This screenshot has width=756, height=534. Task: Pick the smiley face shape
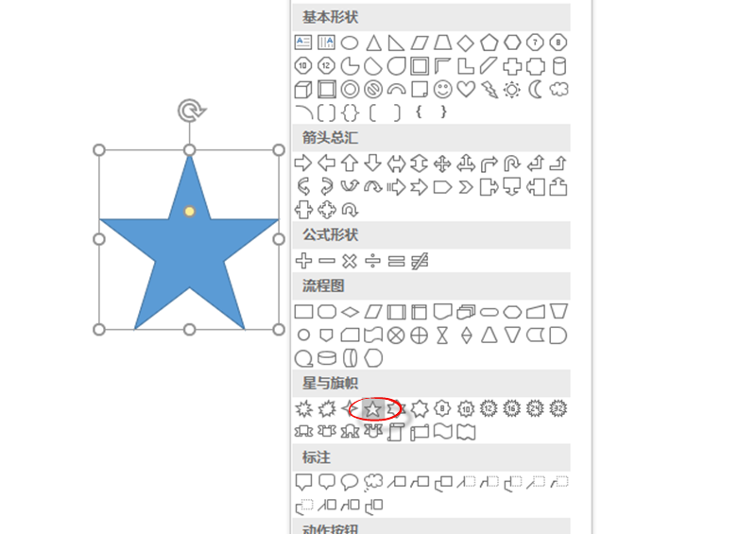(442, 89)
